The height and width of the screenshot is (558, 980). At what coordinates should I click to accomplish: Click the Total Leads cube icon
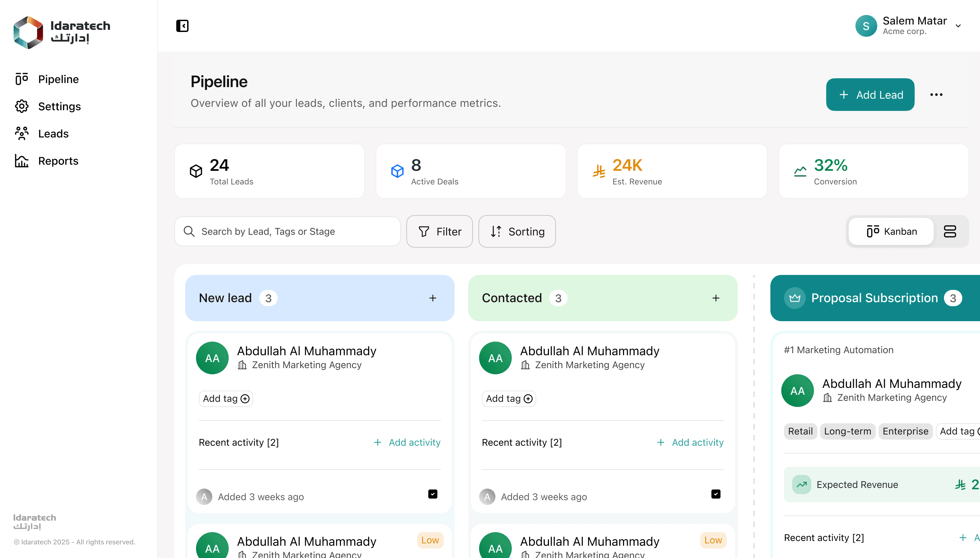(196, 171)
